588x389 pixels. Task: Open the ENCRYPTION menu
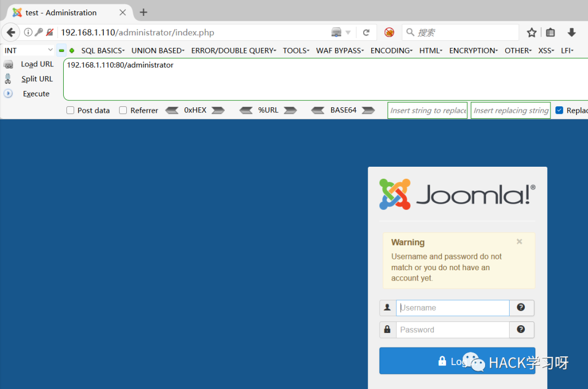473,51
